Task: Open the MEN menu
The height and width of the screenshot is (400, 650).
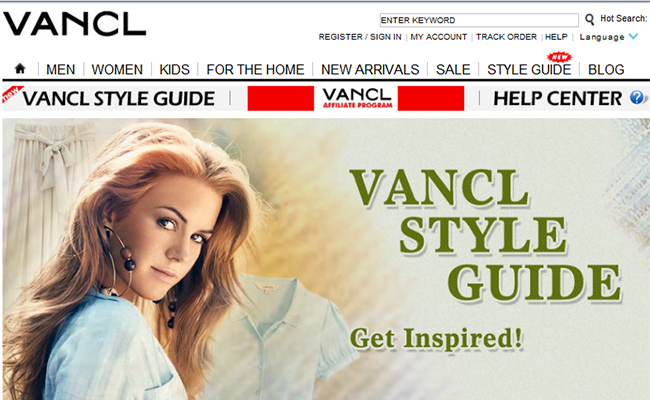Action: click(x=61, y=69)
